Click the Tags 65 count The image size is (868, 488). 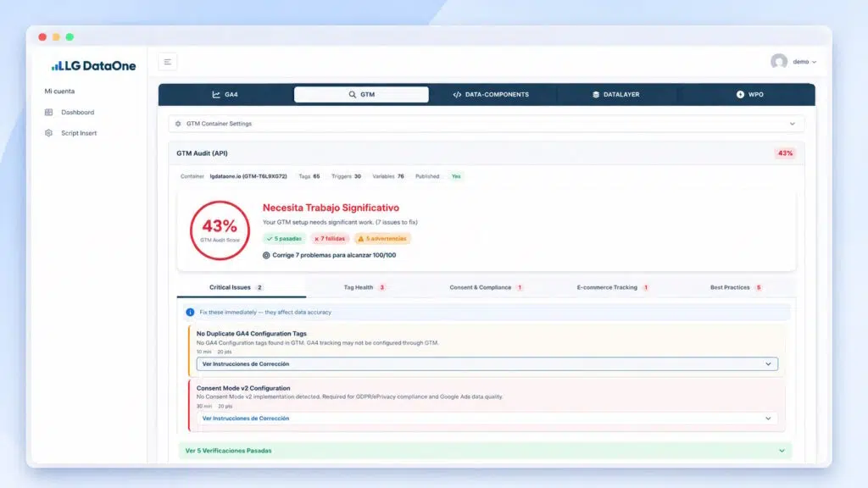309,176
